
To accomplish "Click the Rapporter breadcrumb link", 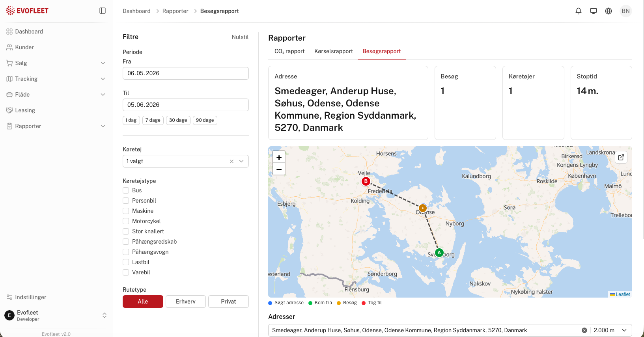I will (175, 11).
